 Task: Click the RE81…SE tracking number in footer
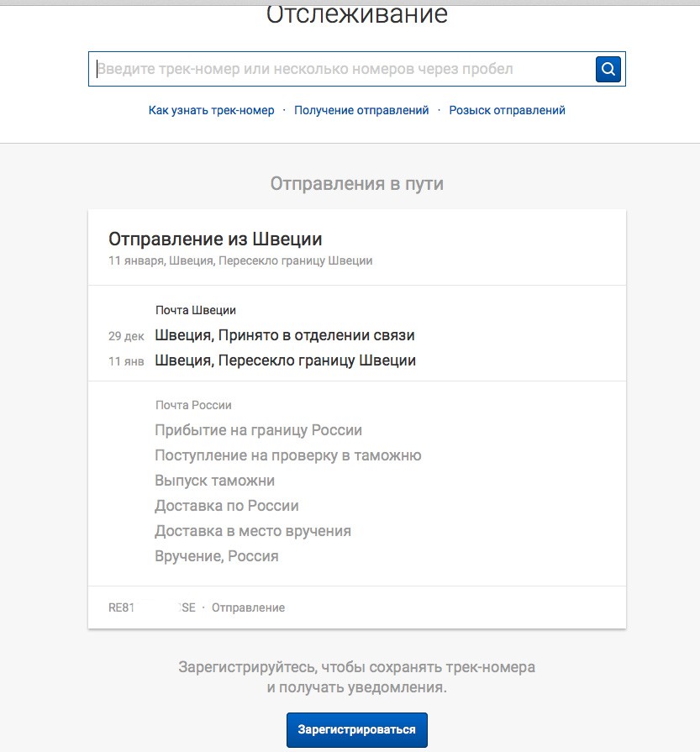(151, 607)
